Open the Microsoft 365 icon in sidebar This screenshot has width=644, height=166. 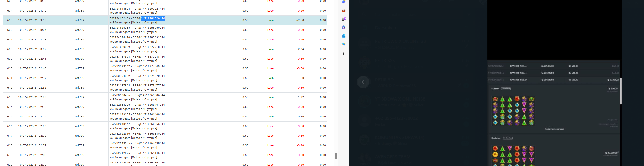pos(344,27)
